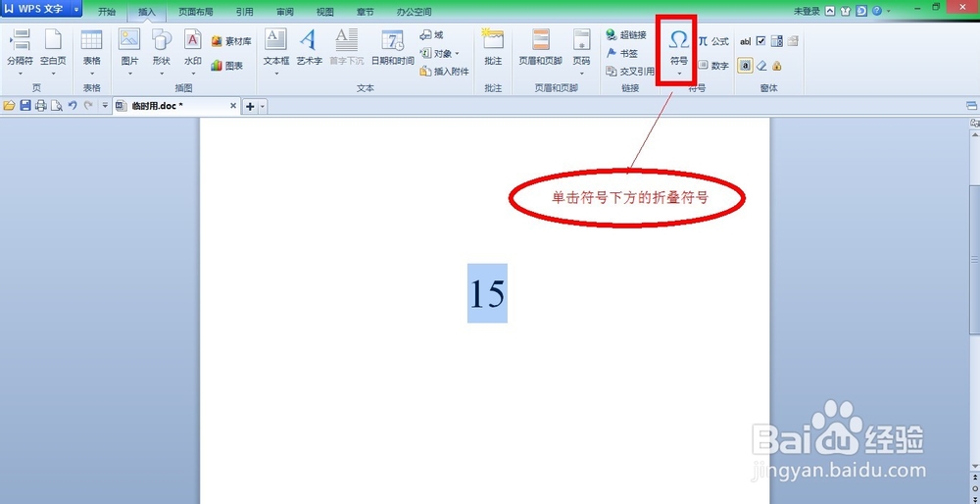Expand the 页码 dropdown arrow

(582, 74)
